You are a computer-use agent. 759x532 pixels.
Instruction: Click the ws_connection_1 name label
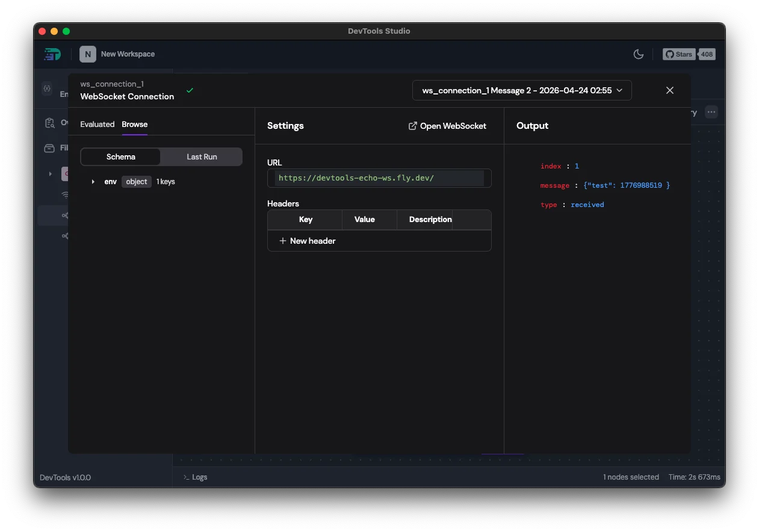tap(112, 84)
